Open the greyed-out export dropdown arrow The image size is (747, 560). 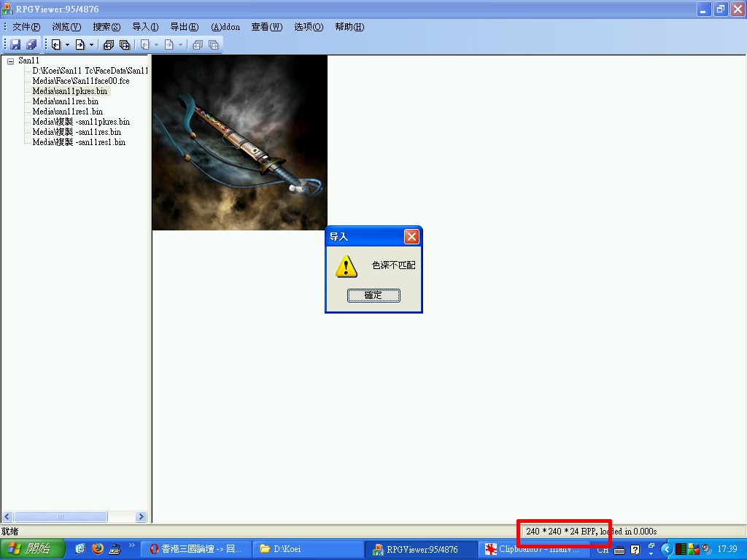(x=181, y=45)
